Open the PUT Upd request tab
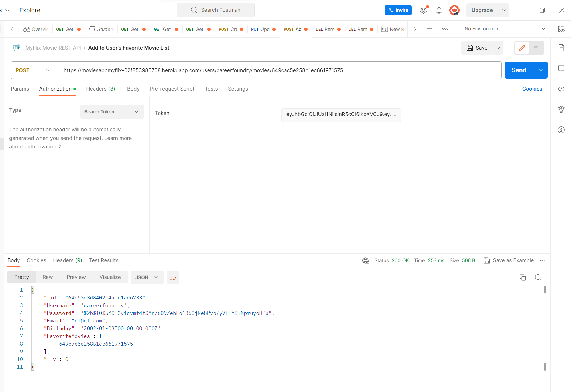This screenshot has height=392, width=571. (x=263, y=29)
